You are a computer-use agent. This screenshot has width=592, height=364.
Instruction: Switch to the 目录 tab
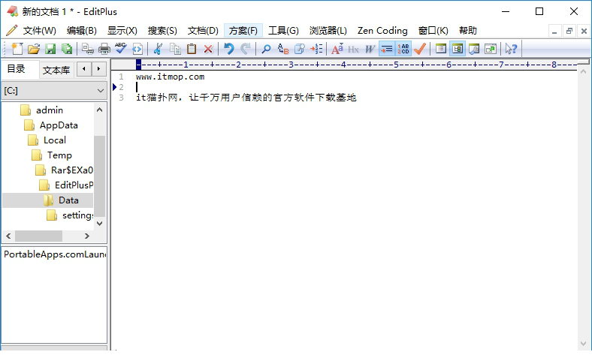pyautogui.click(x=17, y=69)
